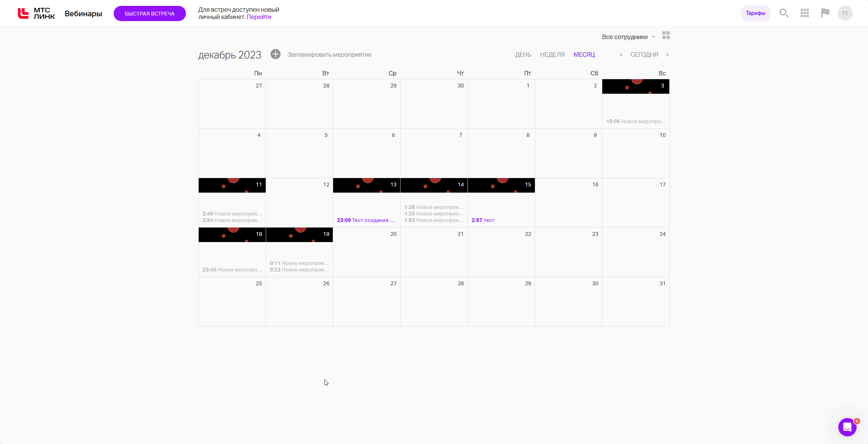Jump to СЕГОДНЯ

point(644,55)
